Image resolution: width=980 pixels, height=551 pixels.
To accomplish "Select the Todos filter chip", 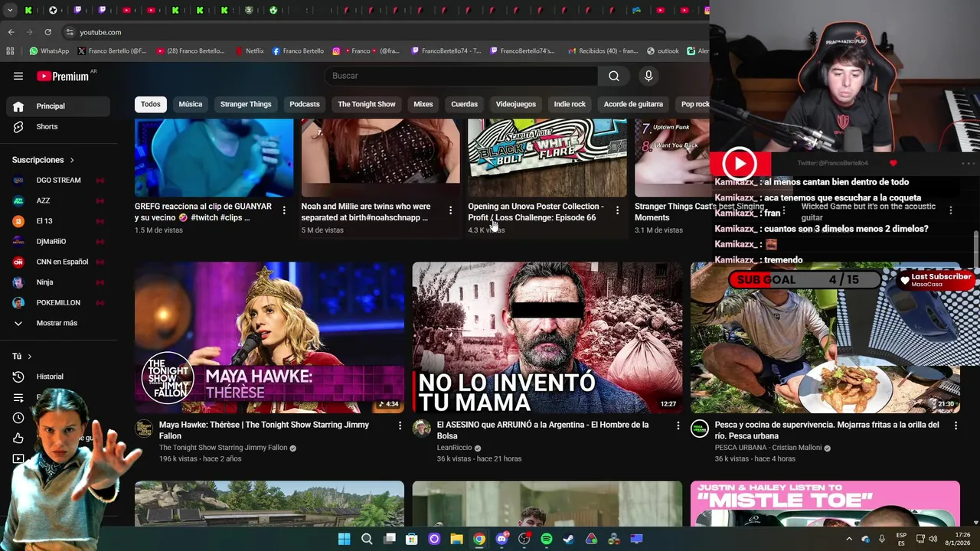I will coord(151,104).
